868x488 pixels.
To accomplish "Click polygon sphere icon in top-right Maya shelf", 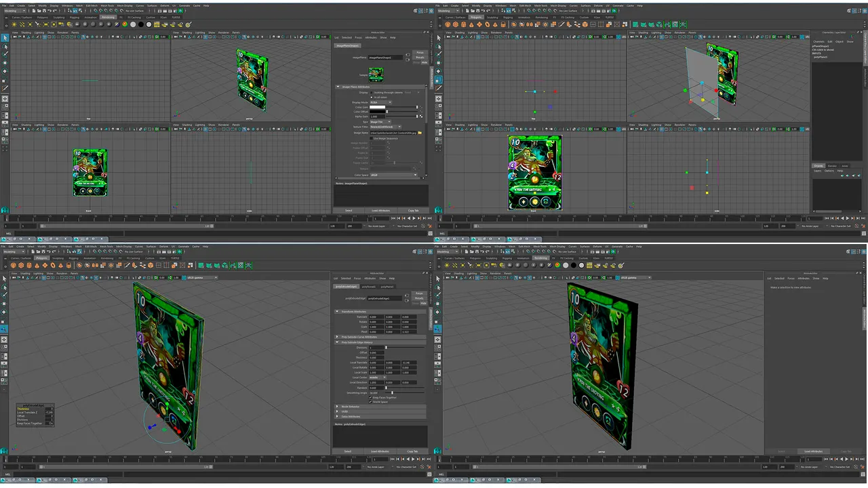I will point(448,24).
